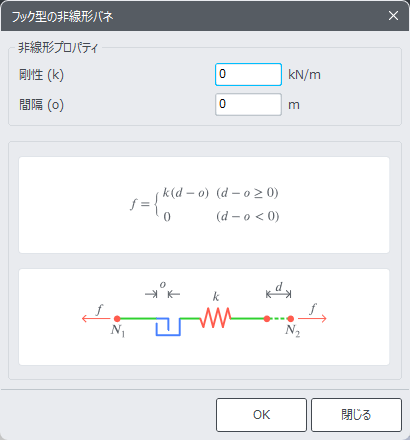Click the 間隔 (o) gap input field
Image resolution: width=410 pixels, height=440 pixels.
point(248,104)
